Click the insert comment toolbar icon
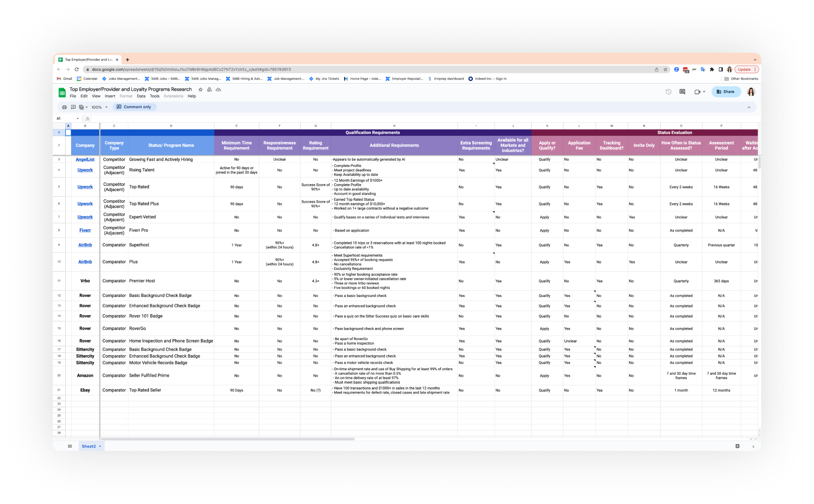The height and width of the screenshot is (504, 814). (73, 107)
